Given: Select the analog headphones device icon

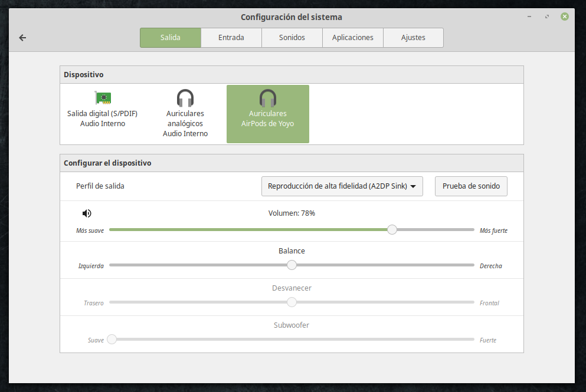Looking at the screenshot, I should 185,98.
